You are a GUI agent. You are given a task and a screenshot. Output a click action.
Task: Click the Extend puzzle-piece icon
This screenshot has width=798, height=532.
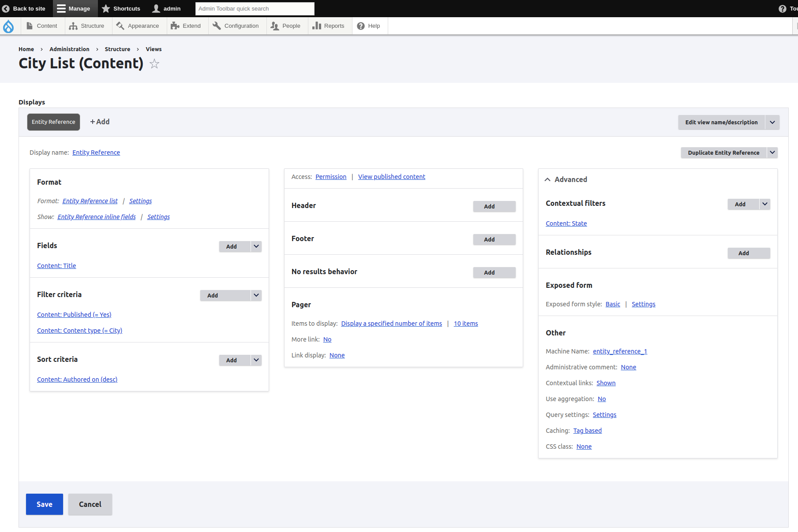[175, 26]
